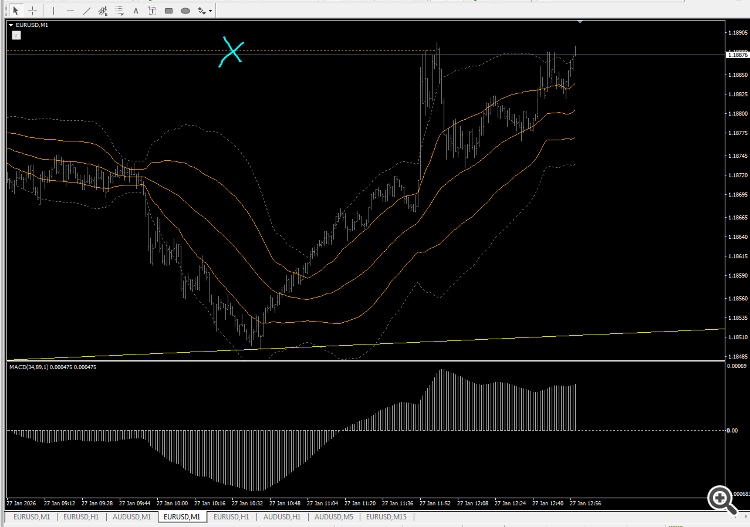The height and width of the screenshot is (527, 750).
Task: Select the Draw Rectangle tool
Action: pos(169,11)
